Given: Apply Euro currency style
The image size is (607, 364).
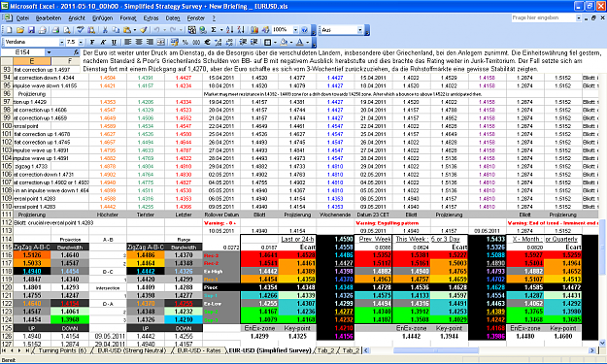Looking at the screenshot, I should click(207, 42).
